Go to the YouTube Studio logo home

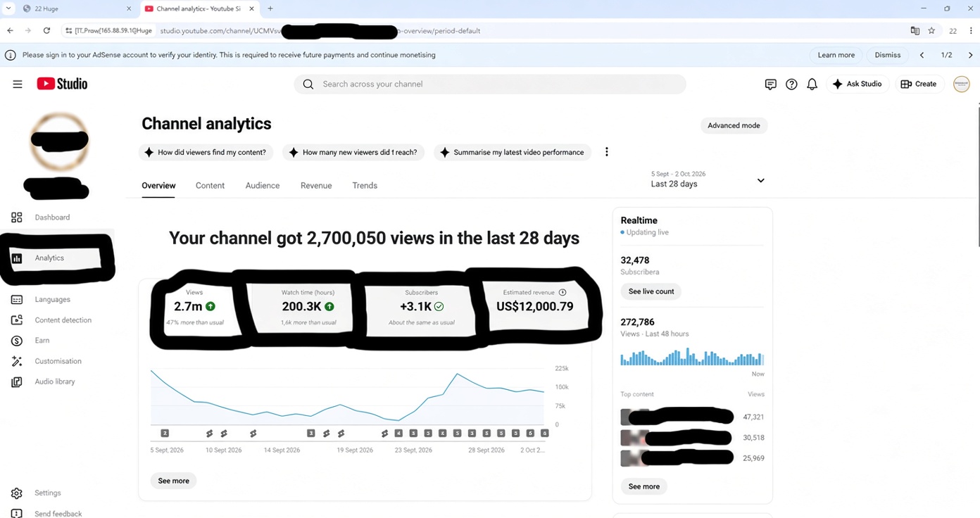[62, 84]
